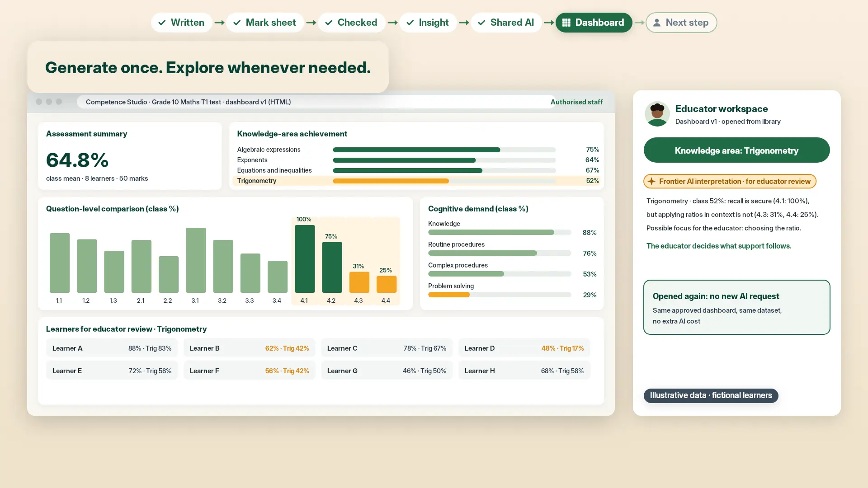Select the Learner F card
868x488 pixels.
coord(250,371)
